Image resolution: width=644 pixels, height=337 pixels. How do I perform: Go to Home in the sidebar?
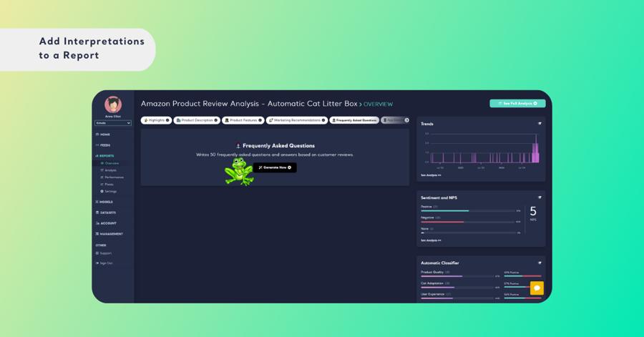(102, 135)
